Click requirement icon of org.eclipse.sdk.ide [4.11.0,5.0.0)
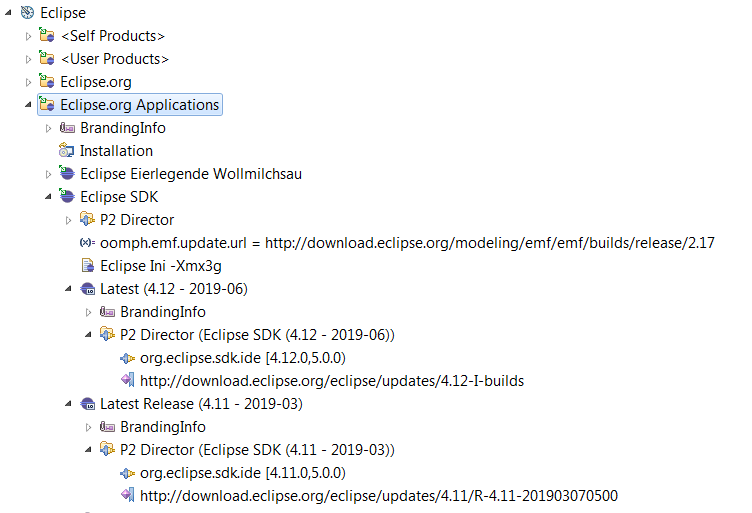The width and height of the screenshot is (752, 513). 128,473
